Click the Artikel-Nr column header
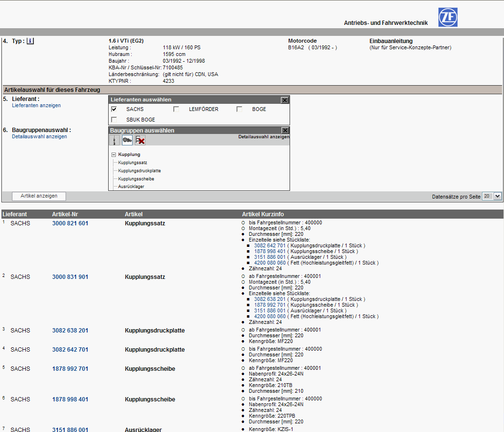 coord(65,214)
